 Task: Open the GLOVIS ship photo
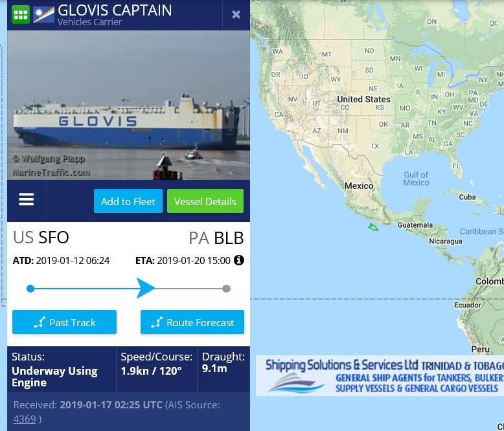128,105
